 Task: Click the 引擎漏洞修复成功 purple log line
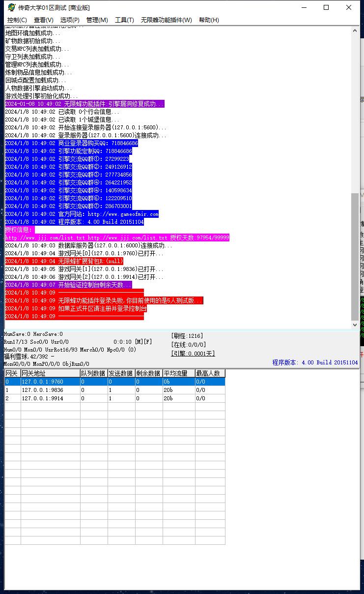click(x=84, y=104)
